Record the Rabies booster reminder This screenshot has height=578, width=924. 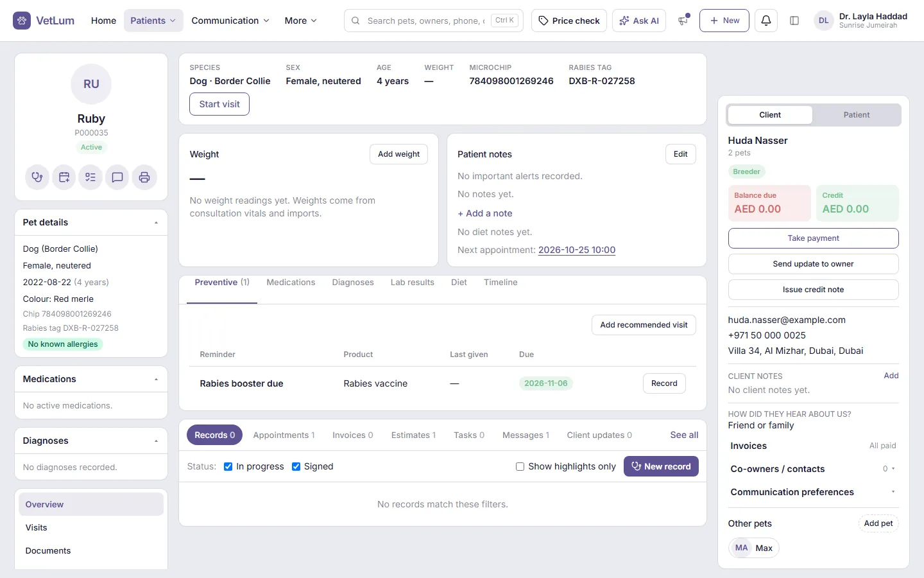point(664,383)
